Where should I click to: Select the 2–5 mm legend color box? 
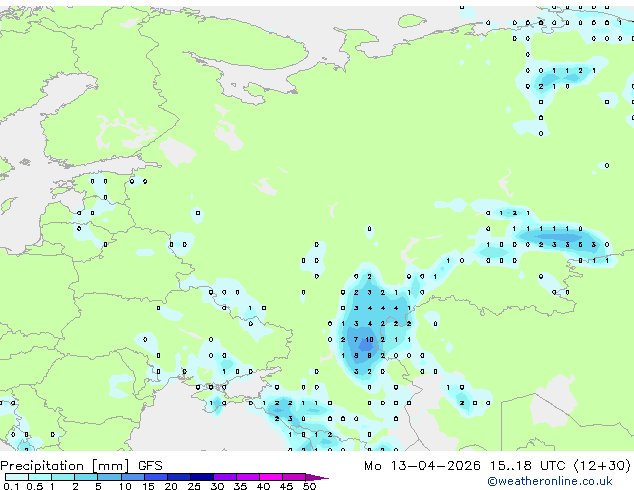pos(86,477)
